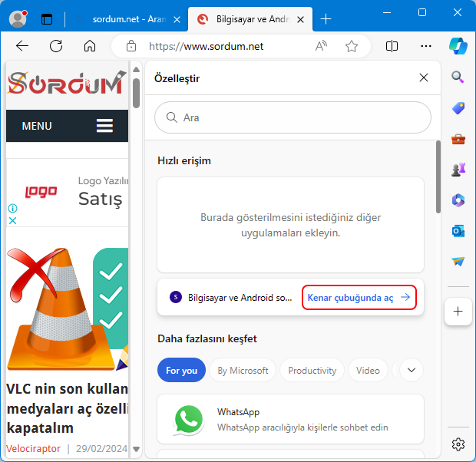Screen dimensions: 476x462
Task: Click Kenar çubuğunda aç link
Action: click(359, 298)
